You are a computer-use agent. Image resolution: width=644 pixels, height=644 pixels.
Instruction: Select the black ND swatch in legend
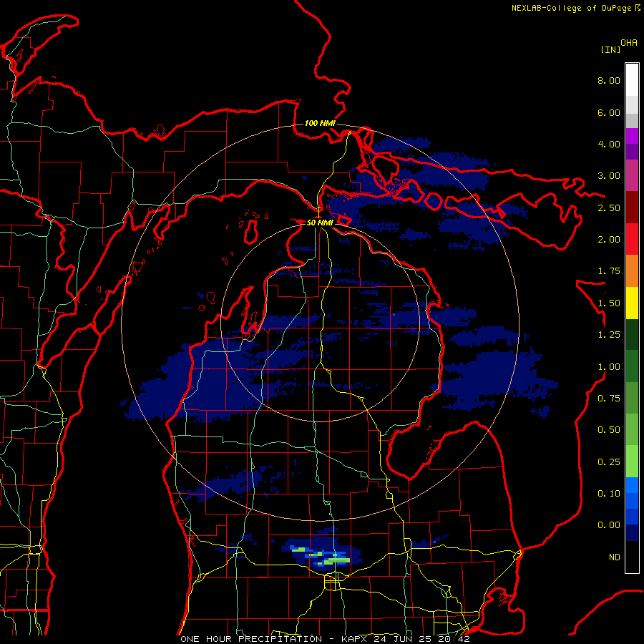(x=632, y=557)
